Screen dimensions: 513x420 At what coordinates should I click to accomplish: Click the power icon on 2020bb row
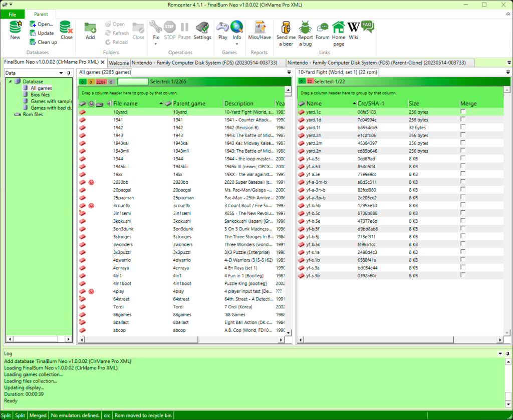point(91,182)
